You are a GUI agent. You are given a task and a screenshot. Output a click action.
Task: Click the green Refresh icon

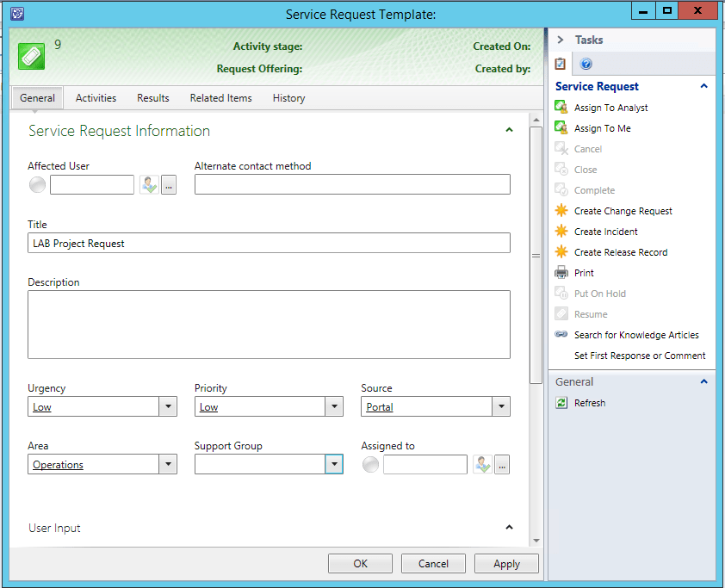561,403
